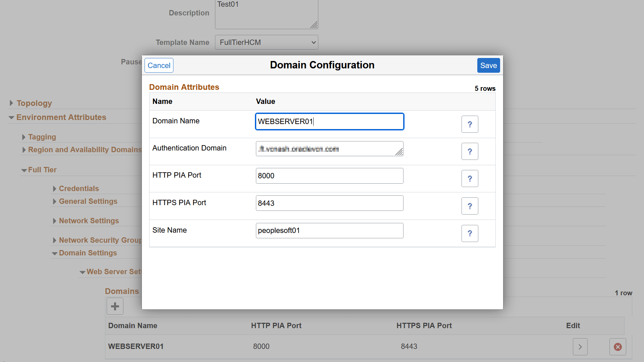Open help for Authentication Domain row
The width and height of the screenshot is (644, 362).
(x=470, y=152)
